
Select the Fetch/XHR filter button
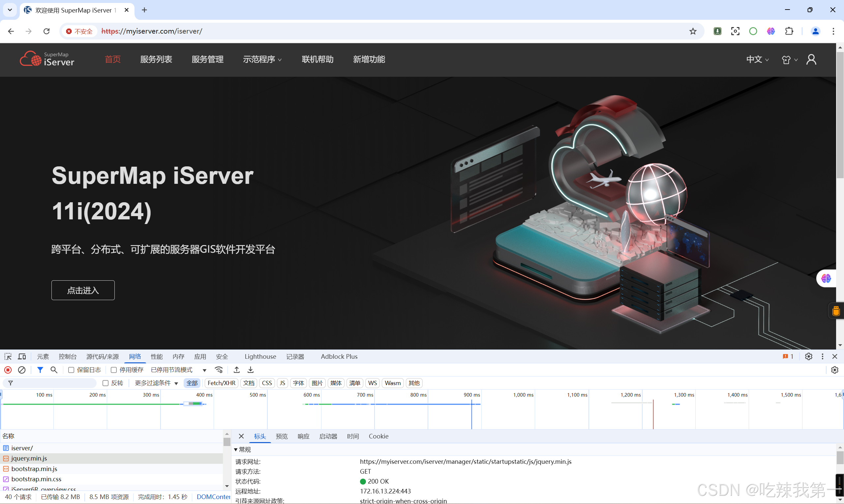[x=221, y=383]
